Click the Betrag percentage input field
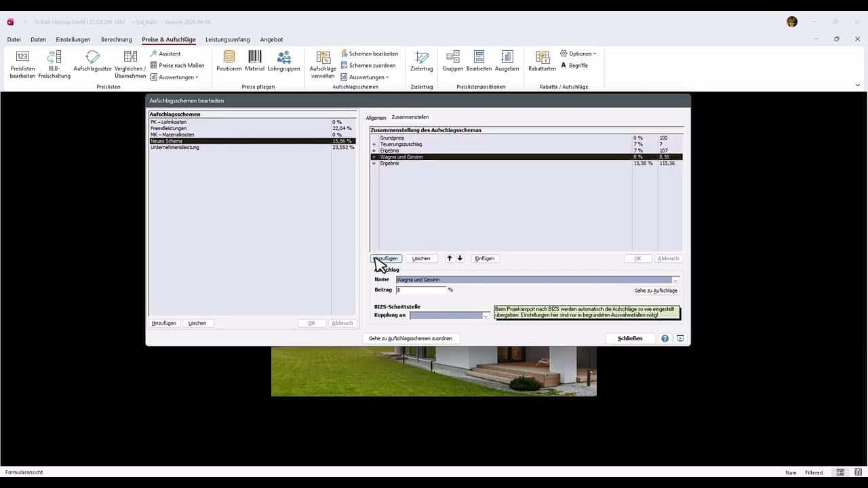The height and width of the screenshot is (488, 868). click(x=421, y=290)
